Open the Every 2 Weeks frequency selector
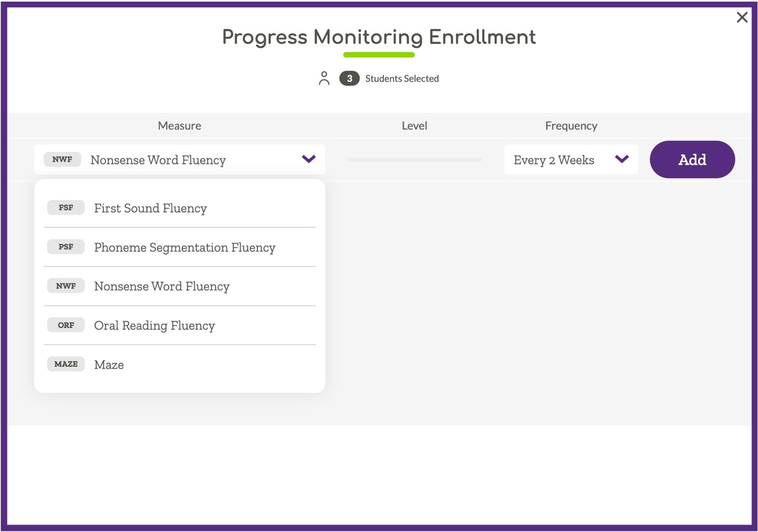 pyautogui.click(x=571, y=159)
